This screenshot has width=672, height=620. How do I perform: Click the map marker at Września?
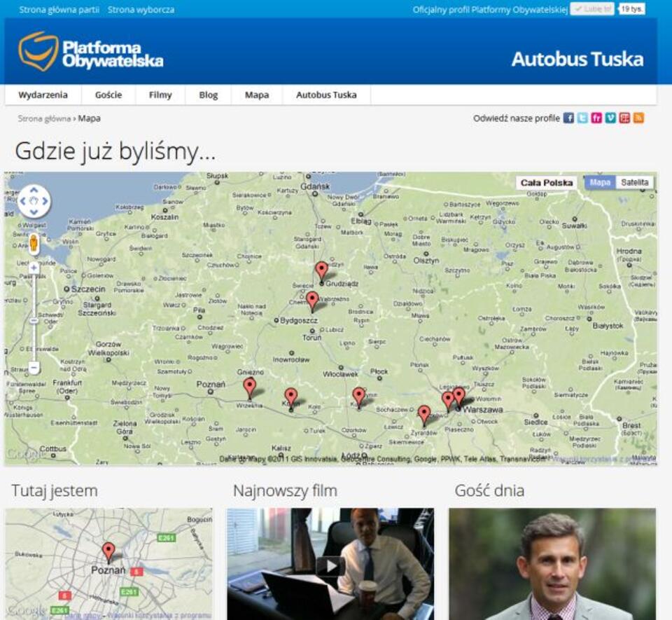[250, 388]
